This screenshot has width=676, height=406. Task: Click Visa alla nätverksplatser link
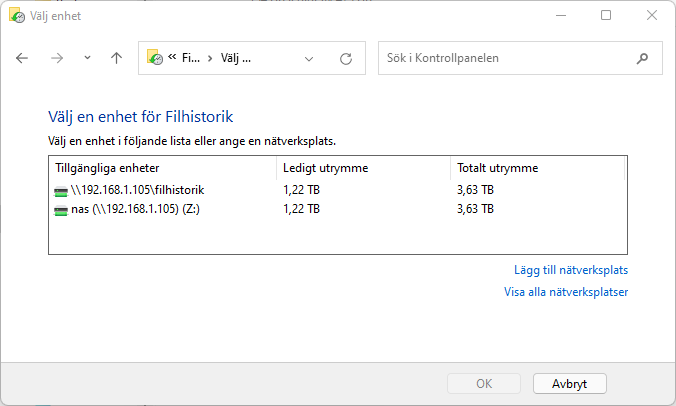566,292
